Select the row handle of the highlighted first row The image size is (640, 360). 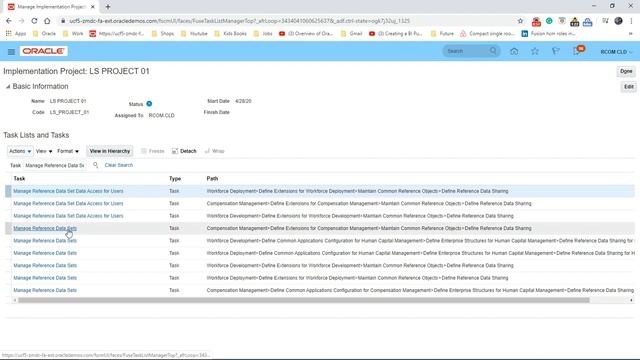click(x=8, y=191)
